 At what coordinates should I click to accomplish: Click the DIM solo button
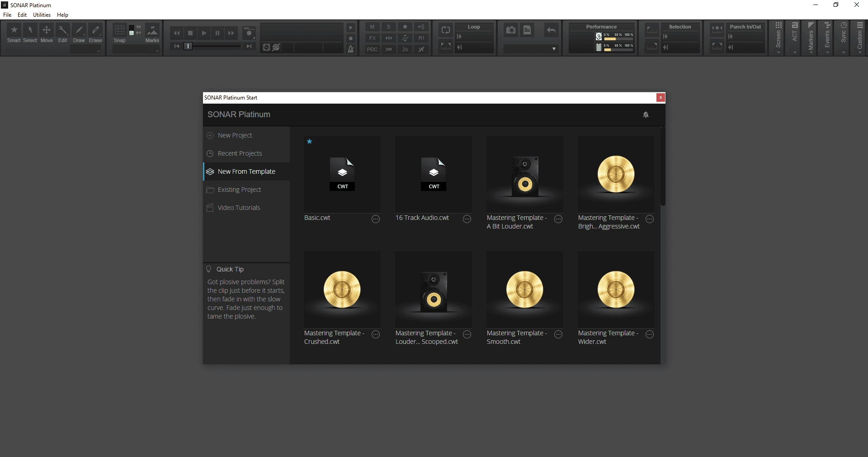tap(389, 49)
